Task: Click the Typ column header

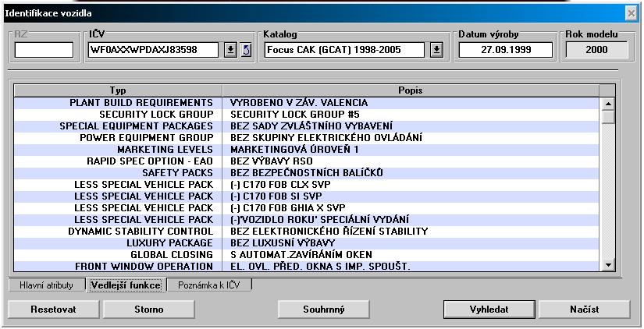Action: click(118, 90)
